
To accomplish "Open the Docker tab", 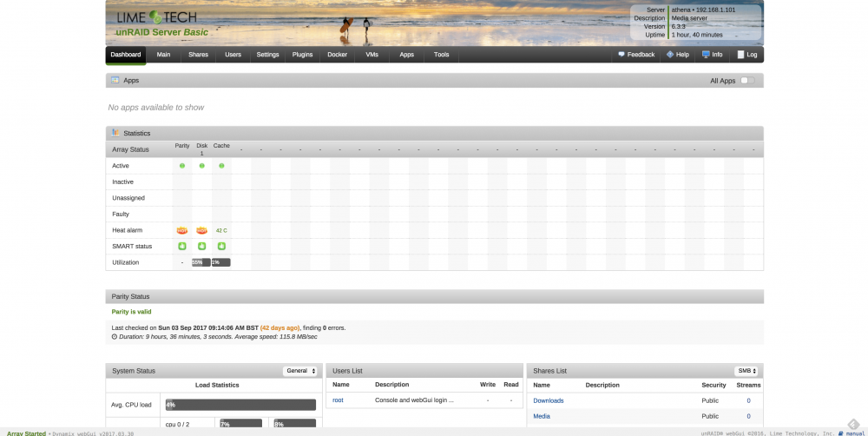I will (337, 55).
